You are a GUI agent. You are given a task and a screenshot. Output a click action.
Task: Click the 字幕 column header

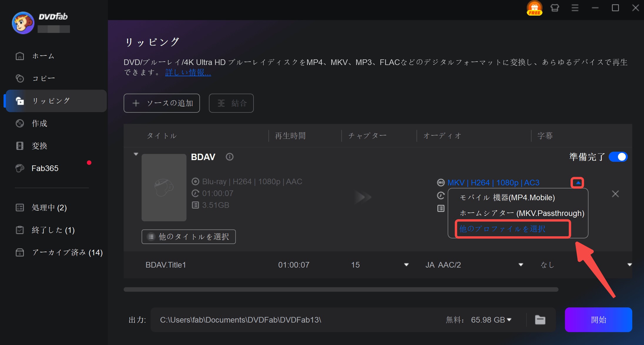(545, 136)
